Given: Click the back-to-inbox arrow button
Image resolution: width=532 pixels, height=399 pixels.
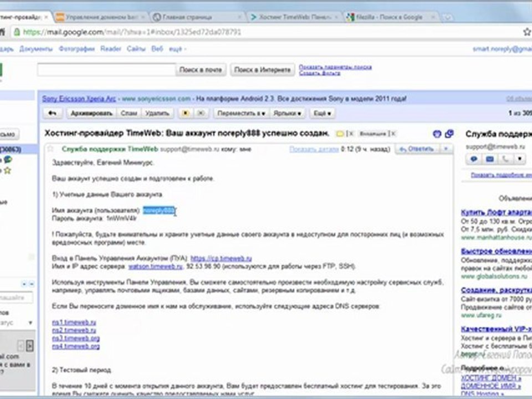Looking at the screenshot, I should 52,113.
